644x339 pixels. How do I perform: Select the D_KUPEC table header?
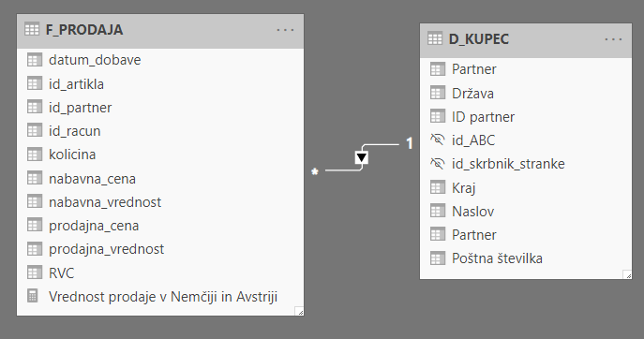[526, 40]
